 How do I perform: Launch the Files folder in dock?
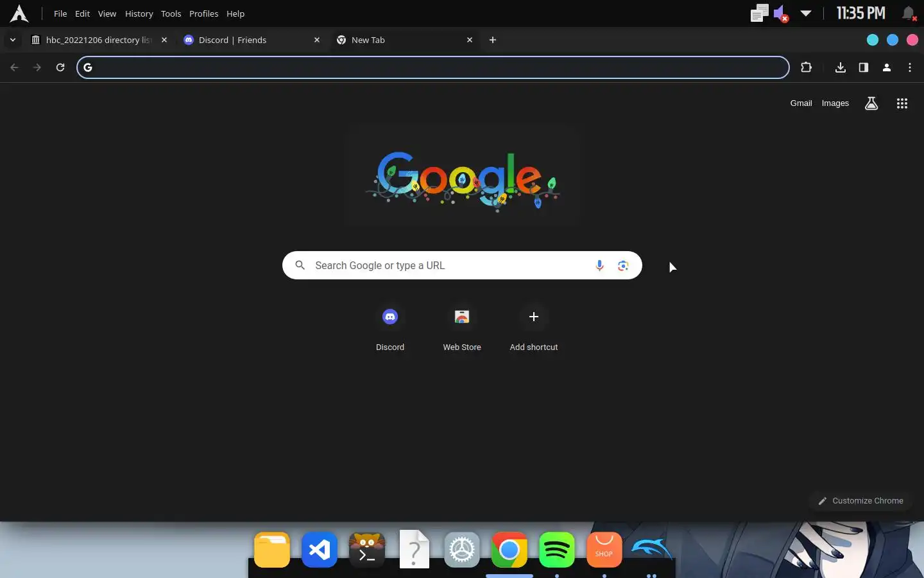pos(272,550)
